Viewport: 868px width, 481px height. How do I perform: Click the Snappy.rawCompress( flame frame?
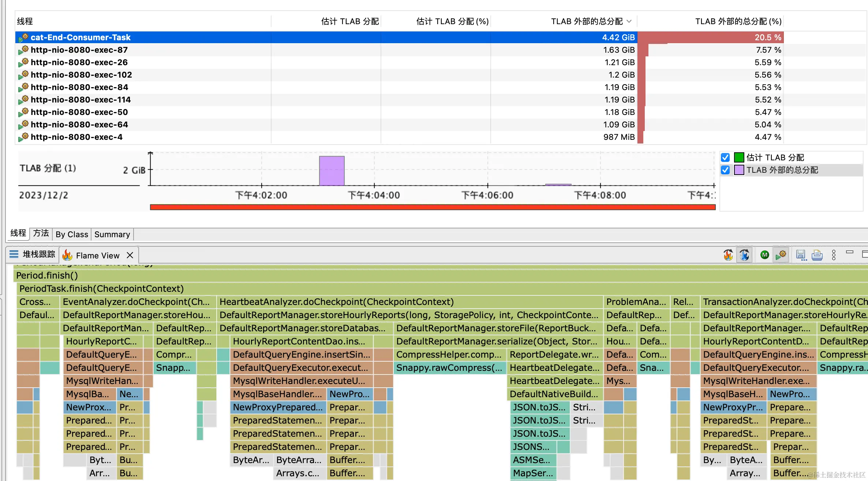[450, 368]
